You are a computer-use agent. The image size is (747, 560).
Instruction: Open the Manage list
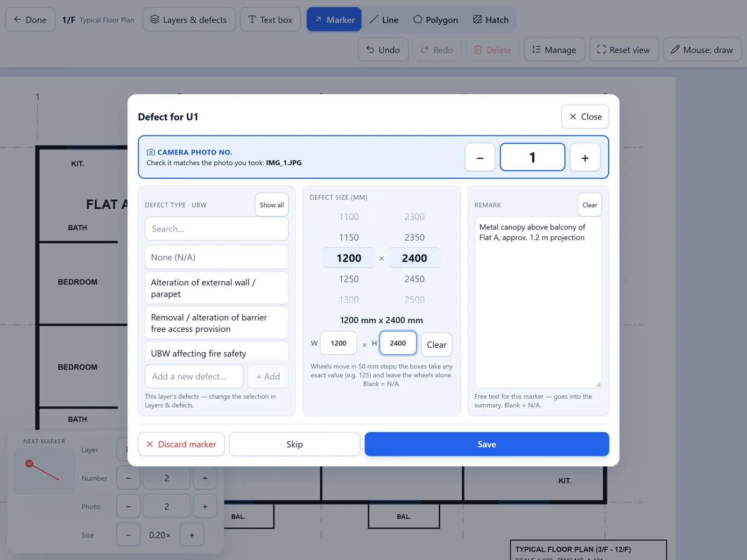click(x=555, y=50)
